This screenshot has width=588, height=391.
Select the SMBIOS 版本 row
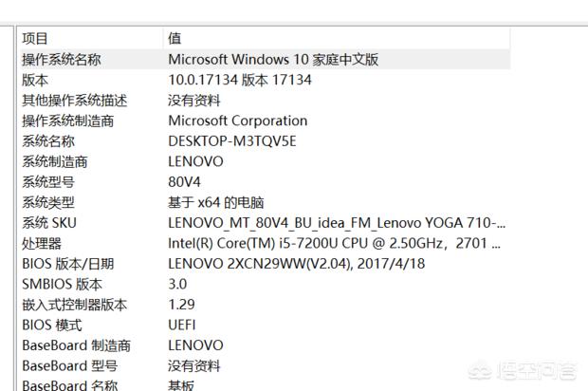coord(62,284)
